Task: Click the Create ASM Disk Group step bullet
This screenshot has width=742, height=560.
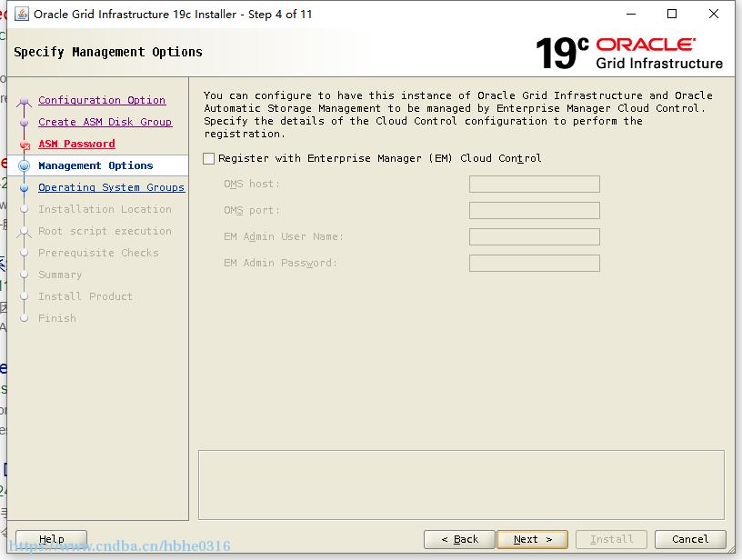Action: 25,123
